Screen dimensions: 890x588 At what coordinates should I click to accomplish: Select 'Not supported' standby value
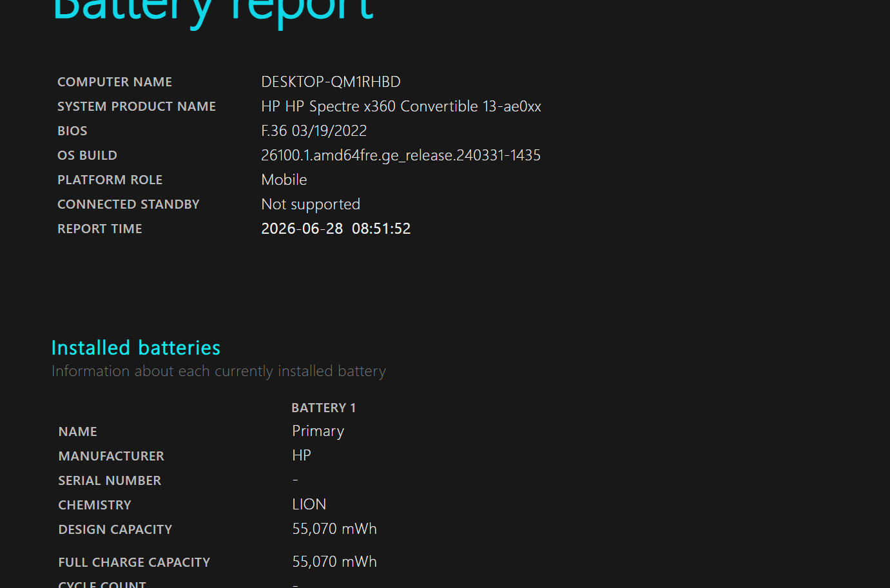pos(311,204)
